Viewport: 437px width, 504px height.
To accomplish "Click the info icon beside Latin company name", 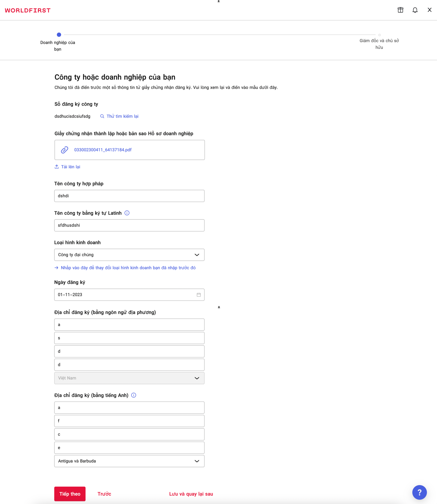I will [x=127, y=213].
